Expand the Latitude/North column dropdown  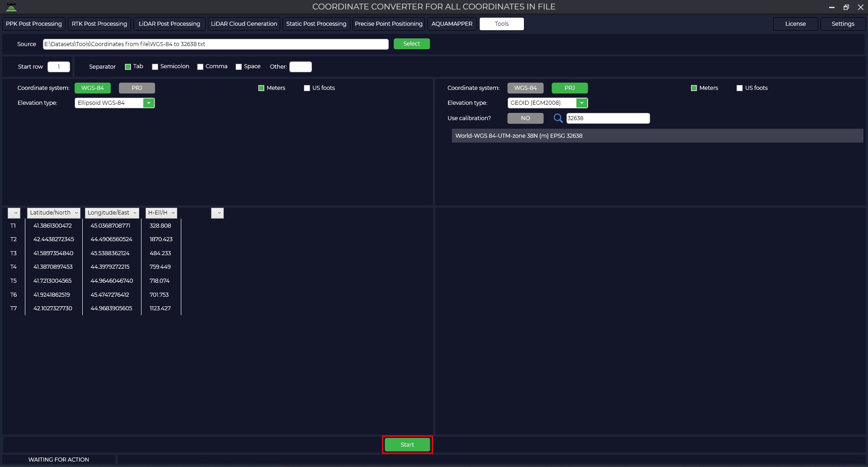pos(54,213)
